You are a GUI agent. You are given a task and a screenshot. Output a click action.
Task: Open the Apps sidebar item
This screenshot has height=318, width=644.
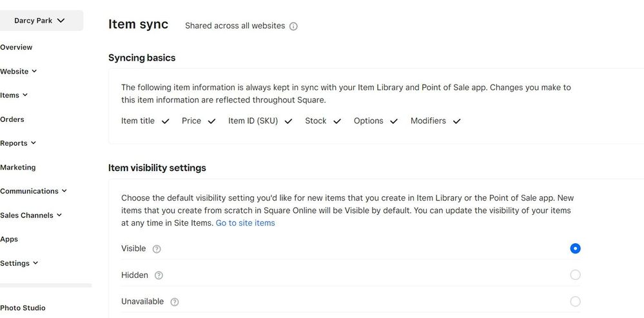[9, 239]
